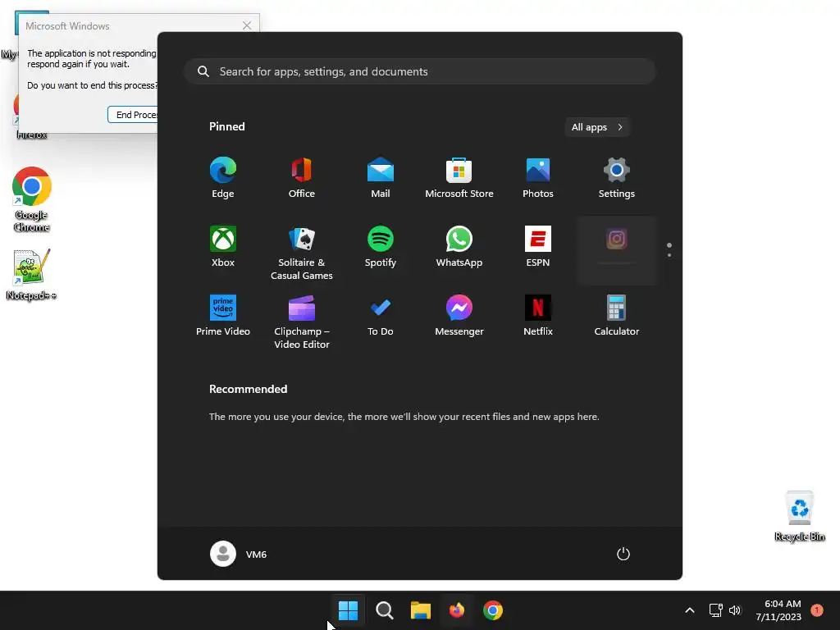
Task: Launch the Photos app
Action: click(x=538, y=178)
